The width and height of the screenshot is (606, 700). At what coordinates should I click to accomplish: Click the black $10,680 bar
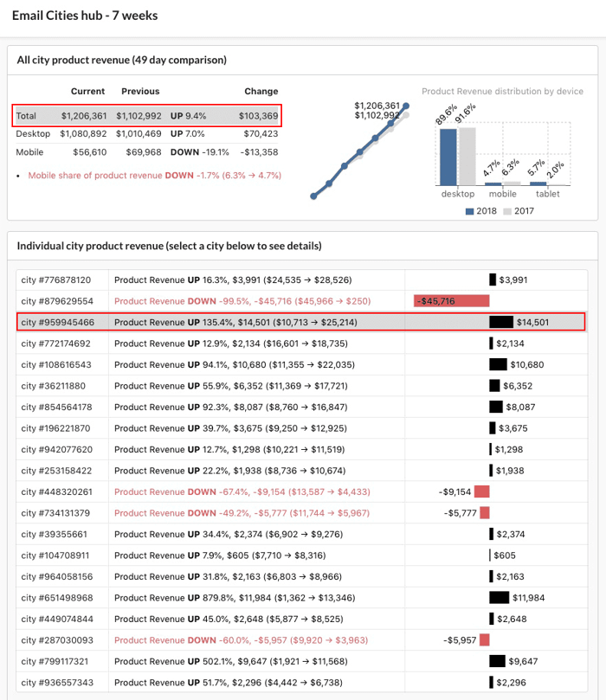point(498,365)
